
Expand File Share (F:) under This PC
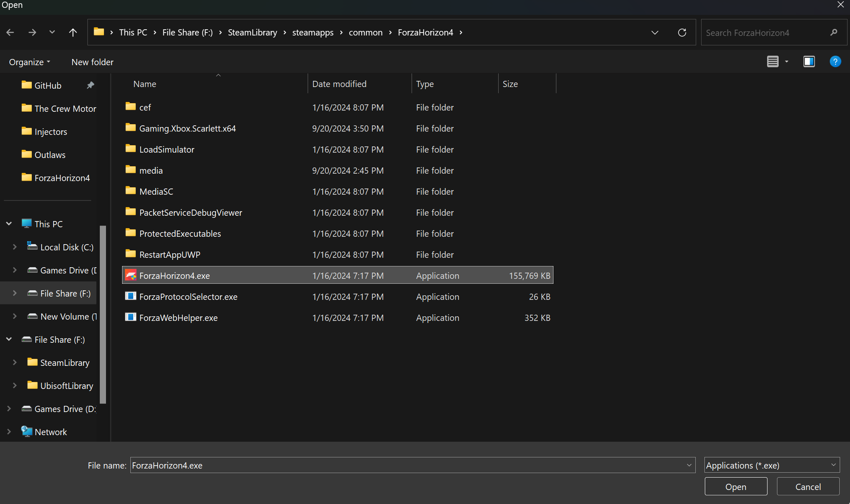click(15, 293)
